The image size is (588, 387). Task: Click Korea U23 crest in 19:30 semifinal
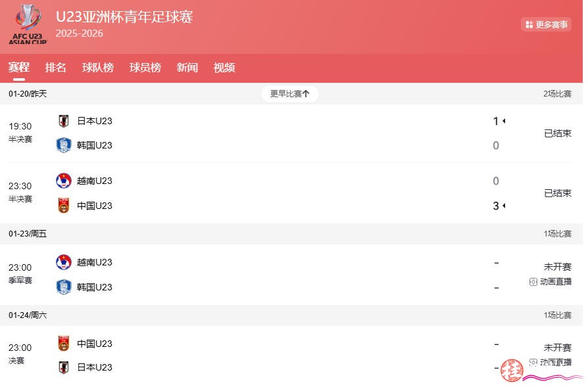pos(63,145)
